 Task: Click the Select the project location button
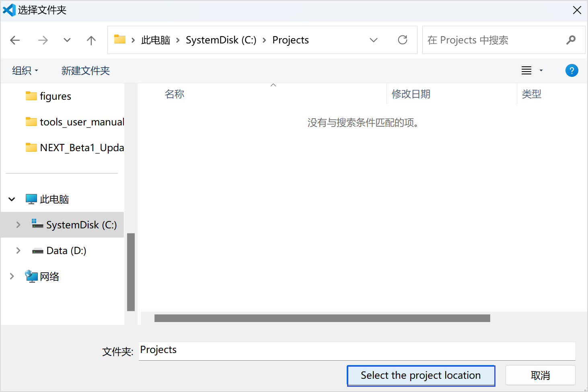coord(421,375)
